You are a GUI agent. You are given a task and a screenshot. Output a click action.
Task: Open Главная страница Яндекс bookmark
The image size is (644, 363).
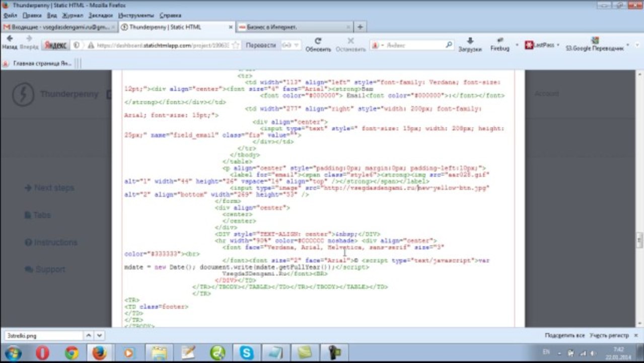37,63
